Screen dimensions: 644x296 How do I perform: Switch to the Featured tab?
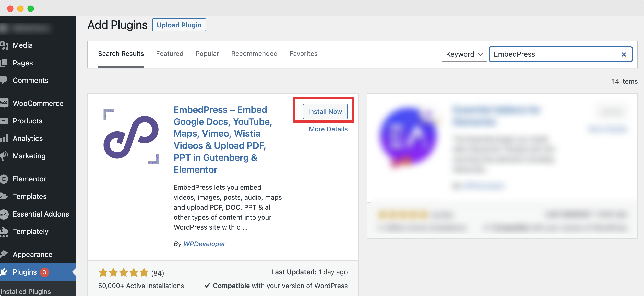(x=170, y=53)
